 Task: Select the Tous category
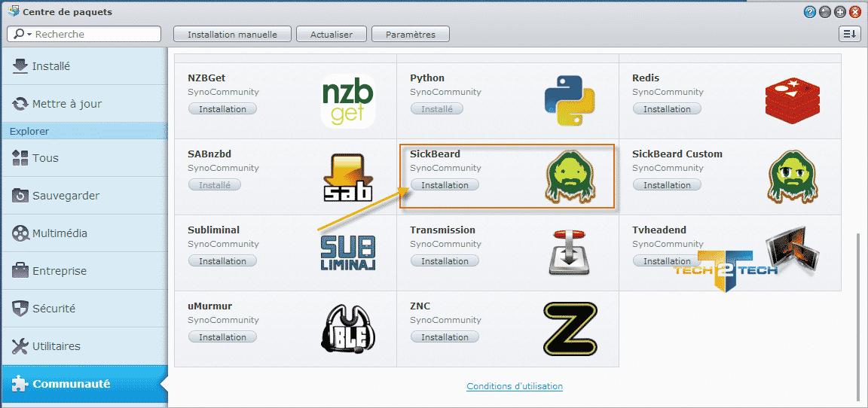[x=84, y=158]
